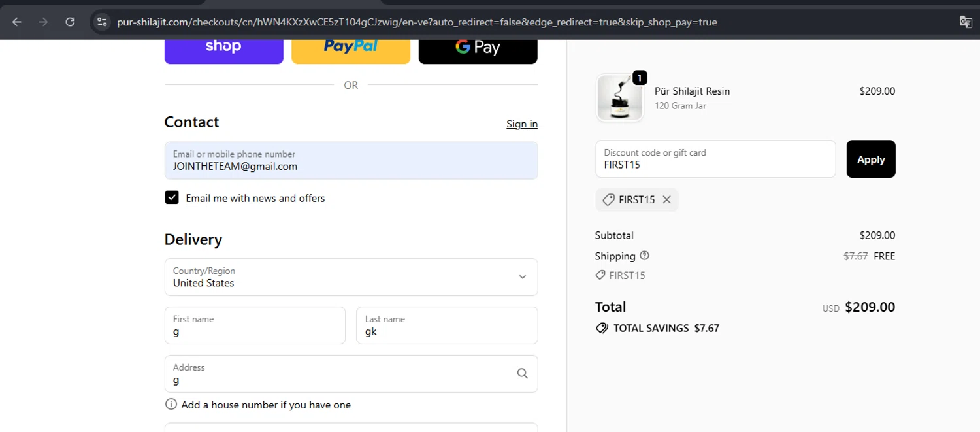Click the Contact section heading
Viewport: 980px width, 432px height.
191,122
